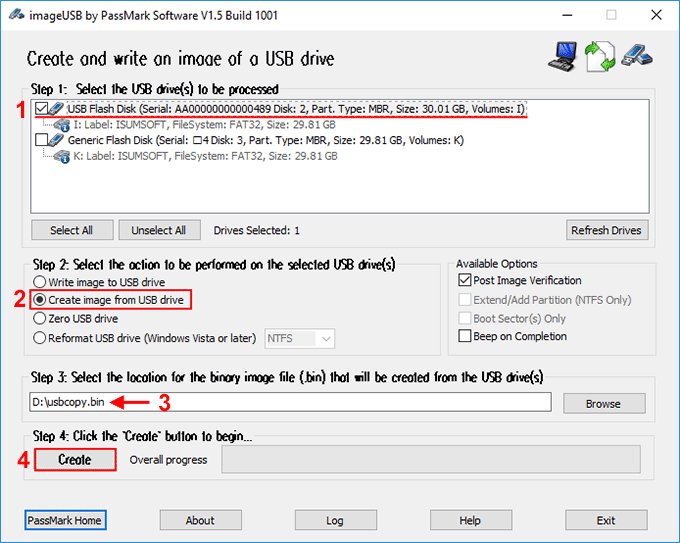Toggle Post Image Verification checkbox
The width and height of the screenshot is (680, 543).
(x=464, y=280)
